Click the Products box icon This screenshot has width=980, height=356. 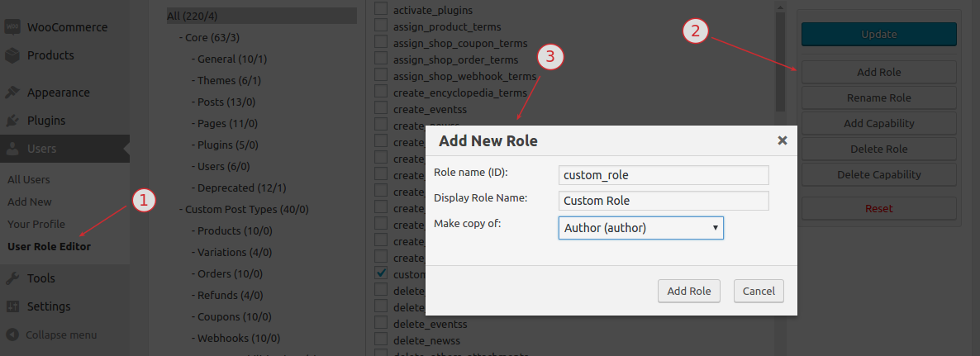point(12,55)
